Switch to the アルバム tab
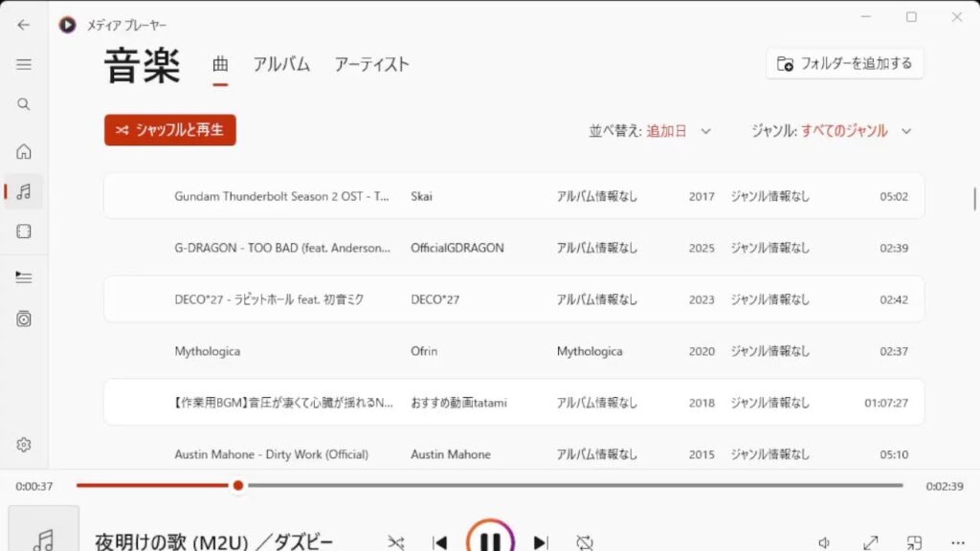 [281, 64]
